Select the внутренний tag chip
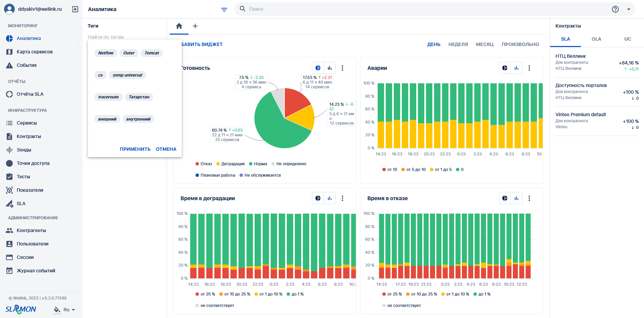Viewport: 644px width, 318px height. pos(138,119)
